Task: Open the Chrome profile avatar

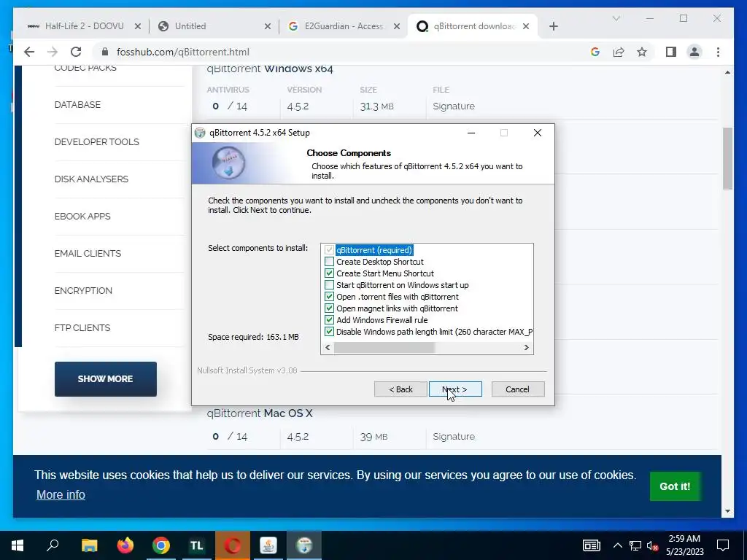Action: click(x=694, y=52)
